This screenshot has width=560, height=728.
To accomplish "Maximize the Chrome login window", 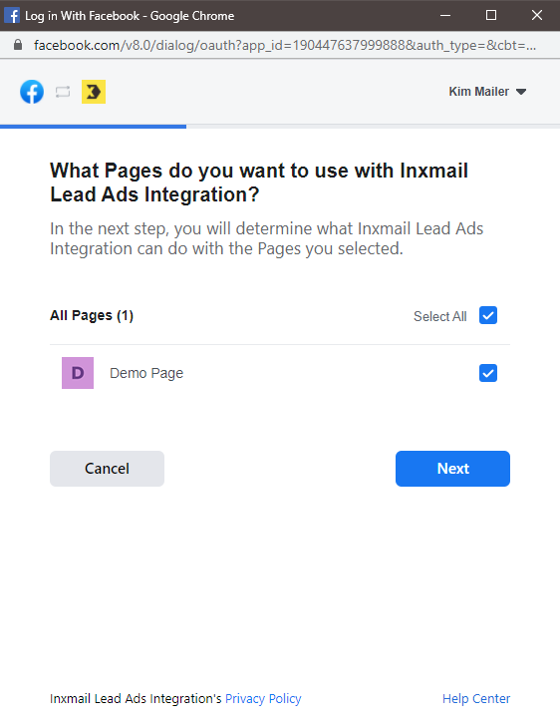I will click(491, 15).
